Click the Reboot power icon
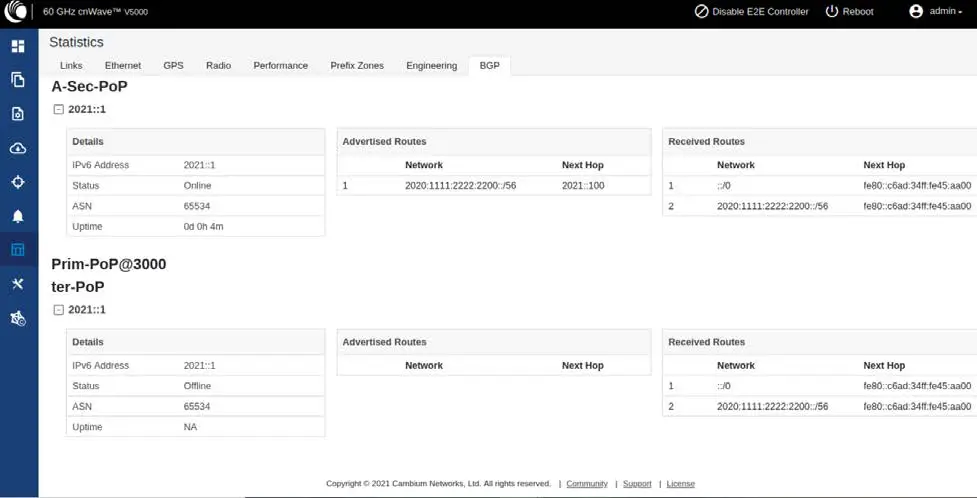The height and width of the screenshot is (498, 977). [831, 11]
